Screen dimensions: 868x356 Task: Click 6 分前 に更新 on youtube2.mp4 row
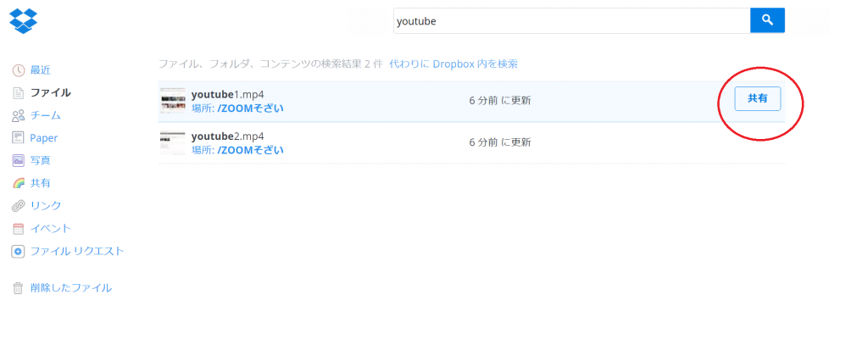[500, 142]
